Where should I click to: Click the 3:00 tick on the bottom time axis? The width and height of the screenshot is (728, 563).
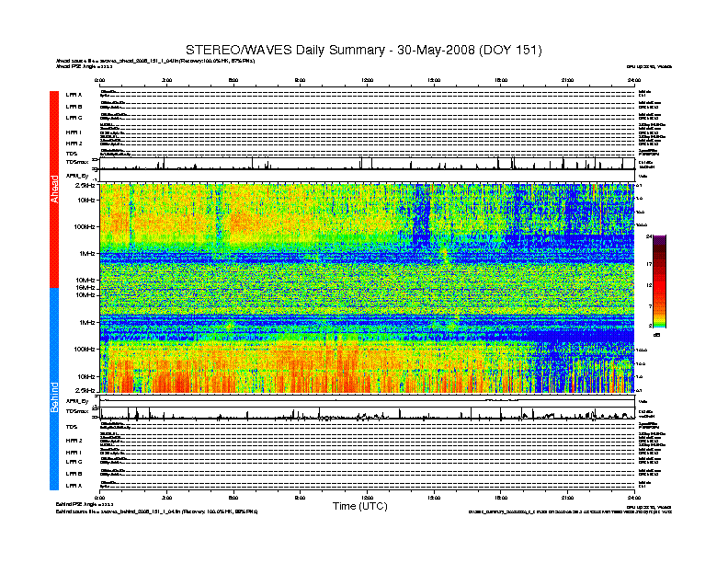166,498
